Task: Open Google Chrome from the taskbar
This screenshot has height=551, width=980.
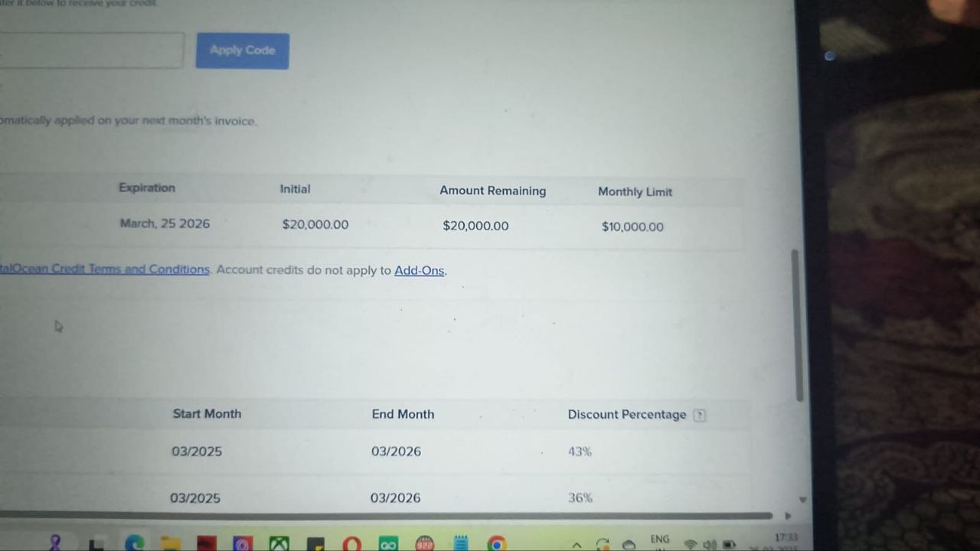Action: [x=496, y=544]
